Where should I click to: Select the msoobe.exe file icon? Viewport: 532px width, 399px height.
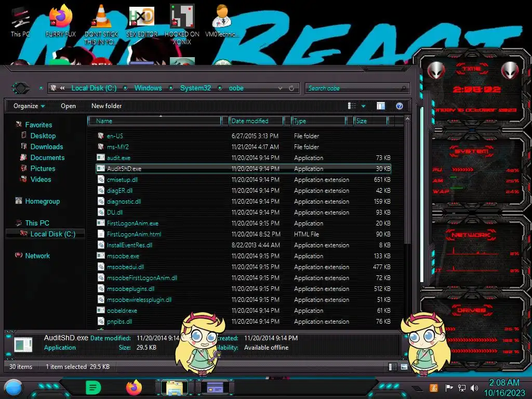pyautogui.click(x=101, y=256)
